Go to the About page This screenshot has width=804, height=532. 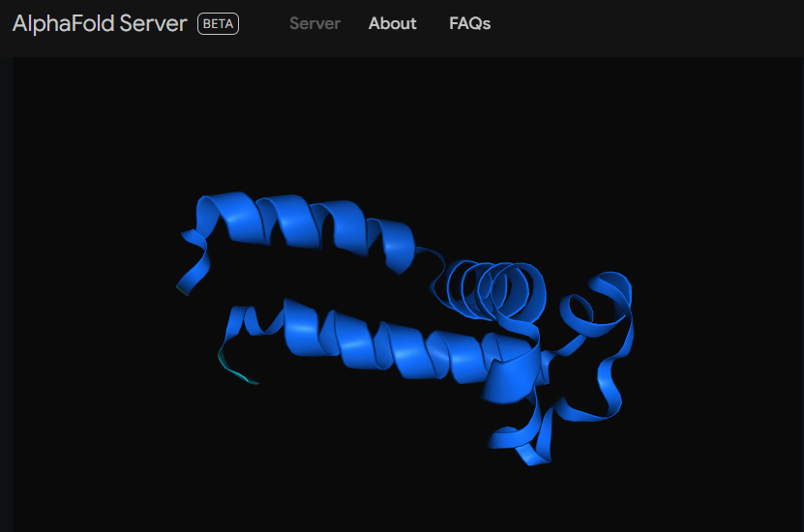click(392, 23)
